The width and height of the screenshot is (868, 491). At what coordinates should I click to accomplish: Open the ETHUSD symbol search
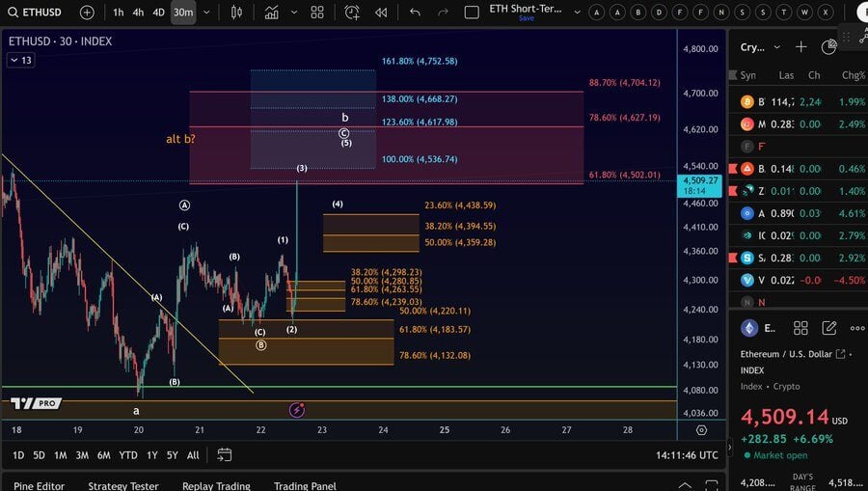pos(35,13)
